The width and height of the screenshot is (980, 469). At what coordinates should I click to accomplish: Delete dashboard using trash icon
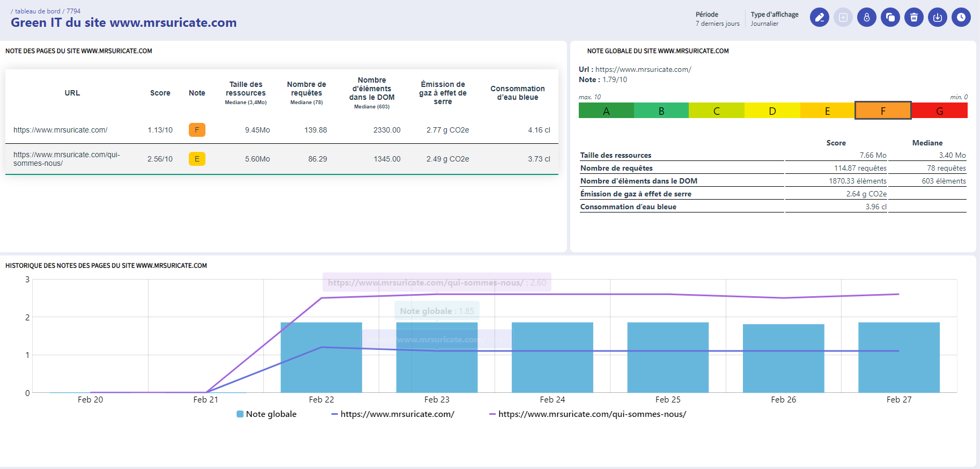coord(913,17)
